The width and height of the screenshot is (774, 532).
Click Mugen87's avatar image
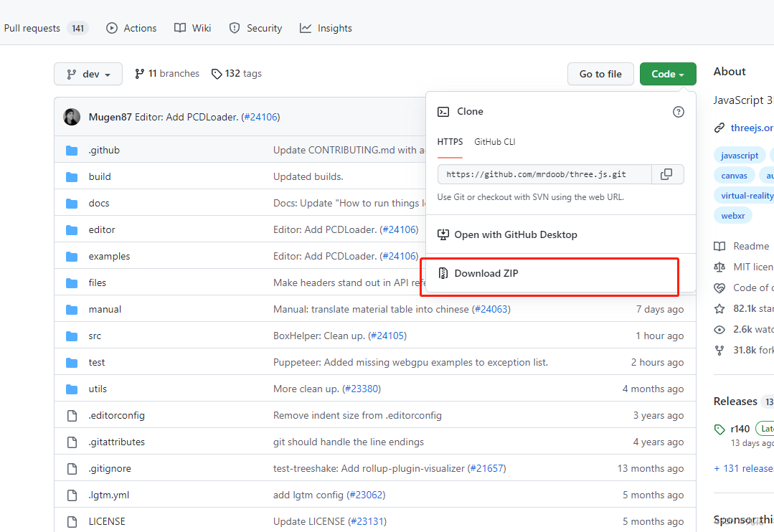(72, 117)
